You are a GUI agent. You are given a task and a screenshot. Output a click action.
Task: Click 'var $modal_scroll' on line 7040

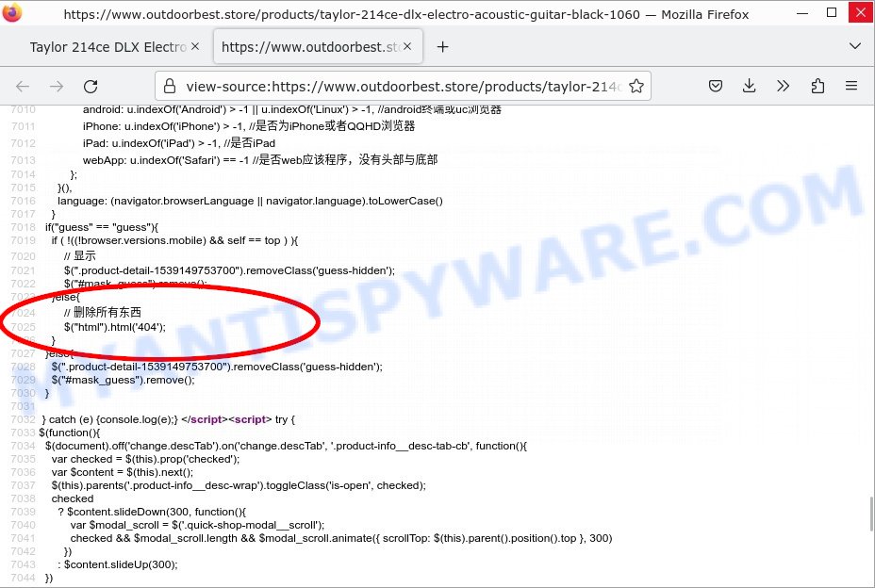pos(198,525)
